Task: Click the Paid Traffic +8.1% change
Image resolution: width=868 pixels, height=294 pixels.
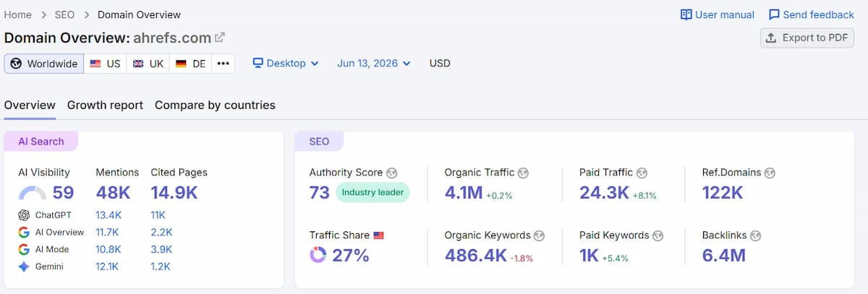Action: 644,196
